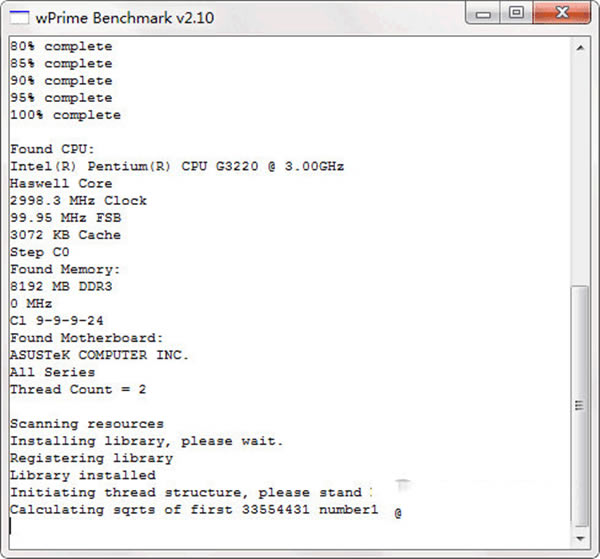Click the 'ASUSTeK COMPUTER INC.' line
The image size is (600, 559).
pyautogui.click(x=99, y=355)
